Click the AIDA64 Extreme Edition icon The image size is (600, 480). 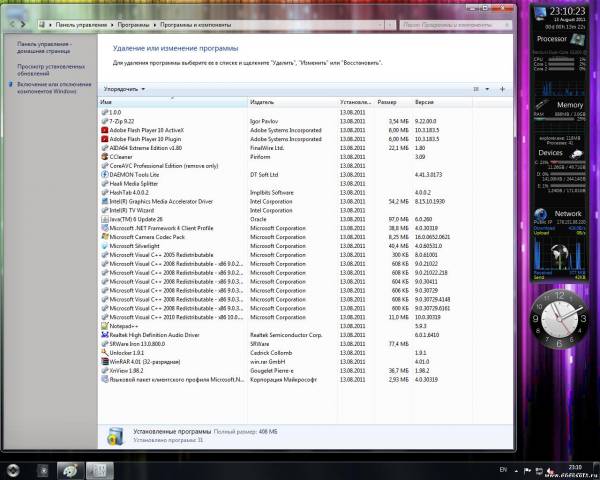pyautogui.click(x=104, y=148)
